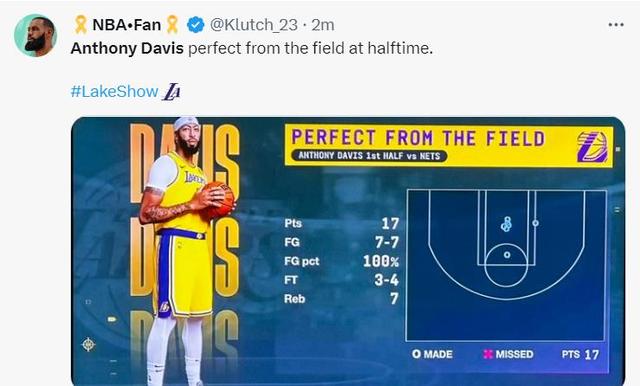640x386 pixels.
Task: Click the Lakers logo in yellow banner
Action: tap(592, 147)
